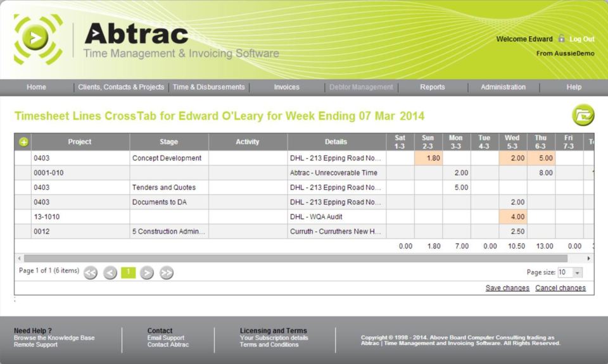Open the Email Support link
This screenshot has width=608, height=364.
pos(165,337)
